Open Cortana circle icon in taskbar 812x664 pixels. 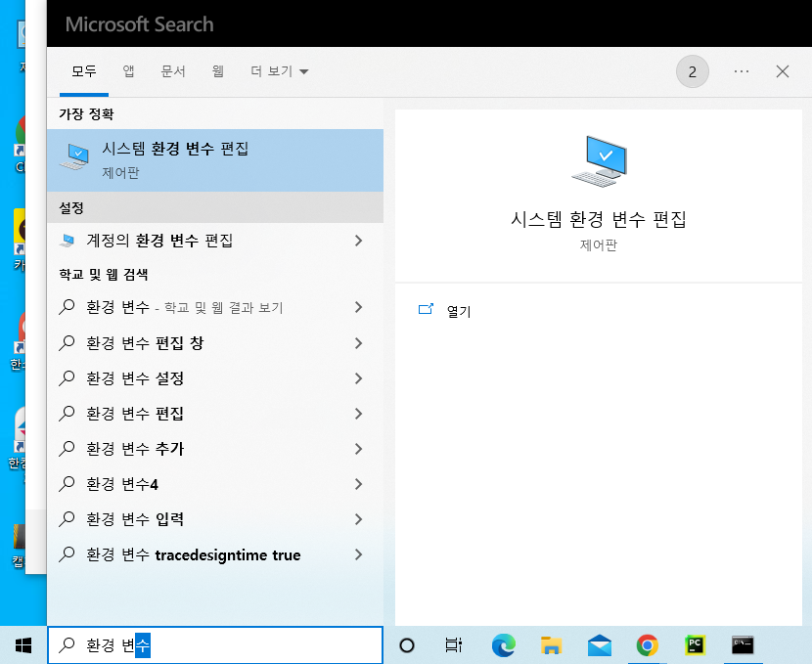[x=407, y=645]
